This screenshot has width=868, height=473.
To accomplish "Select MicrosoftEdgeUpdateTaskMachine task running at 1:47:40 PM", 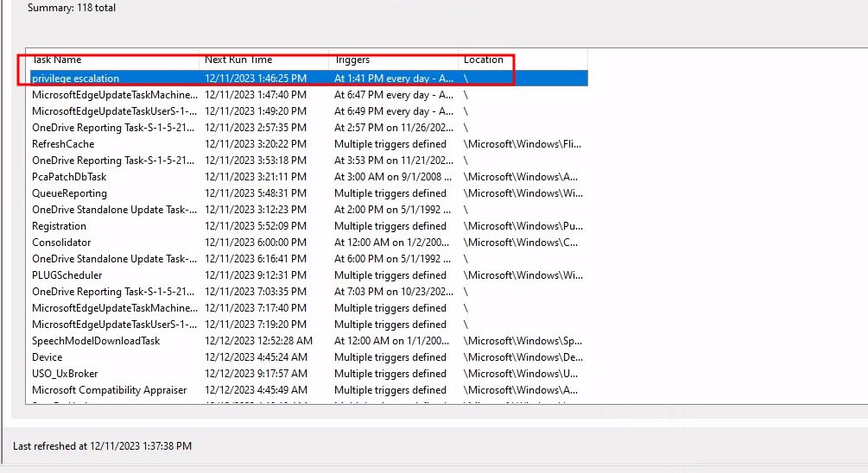I will tap(114, 95).
